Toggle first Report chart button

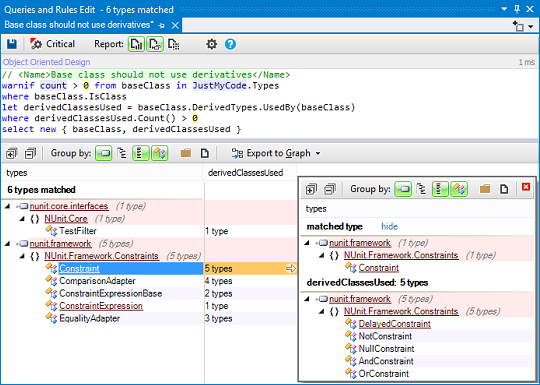[x=136, y=44]
